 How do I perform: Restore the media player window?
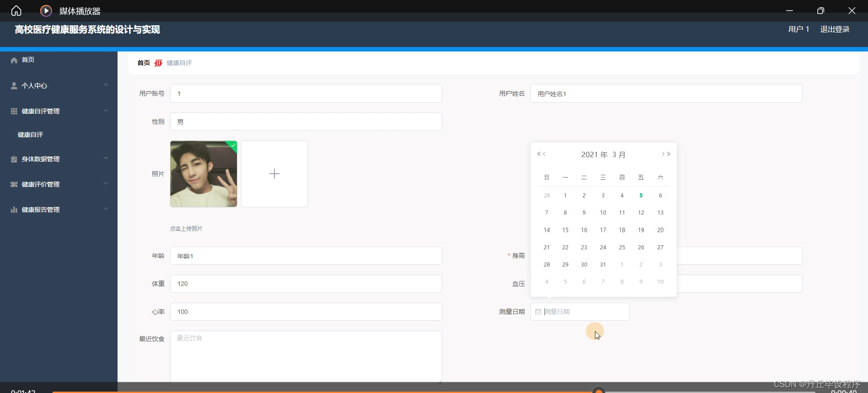tap(821, 11)
